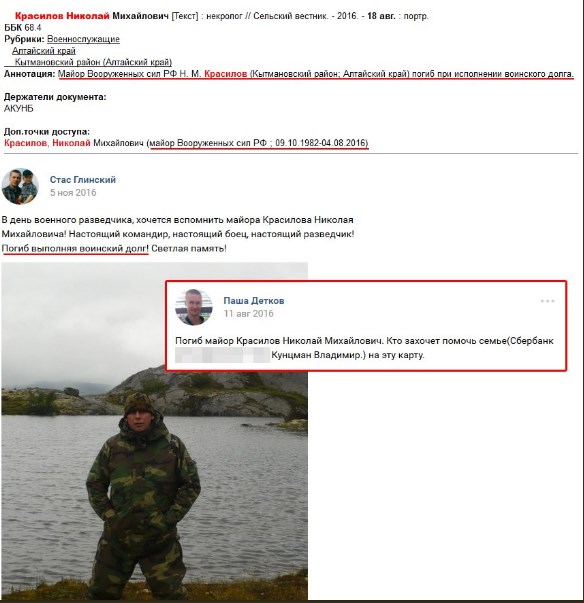This screenshot has height=603, width=584.
Task: Open Паша Детков profile name link
Action: 254,301
